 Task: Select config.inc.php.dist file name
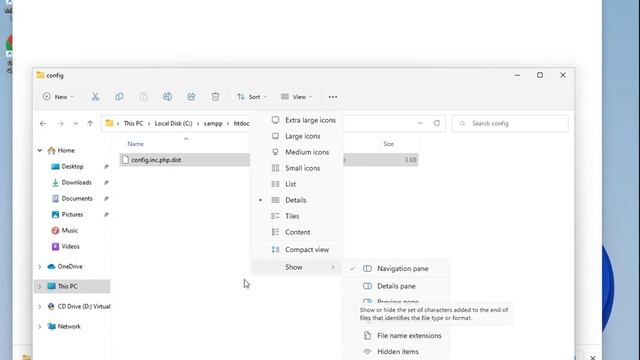(x=156, y=160)
